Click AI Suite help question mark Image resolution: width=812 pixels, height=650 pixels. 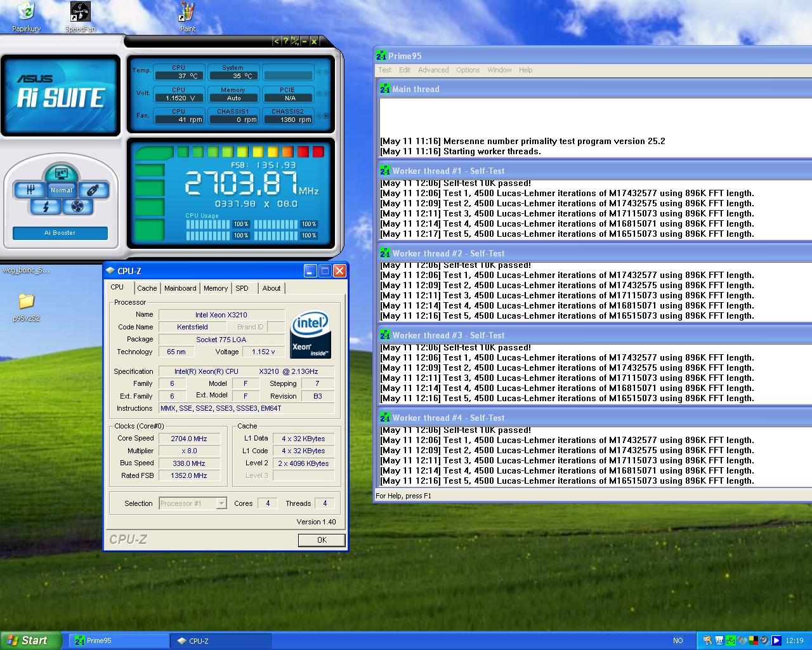[285, 41]
